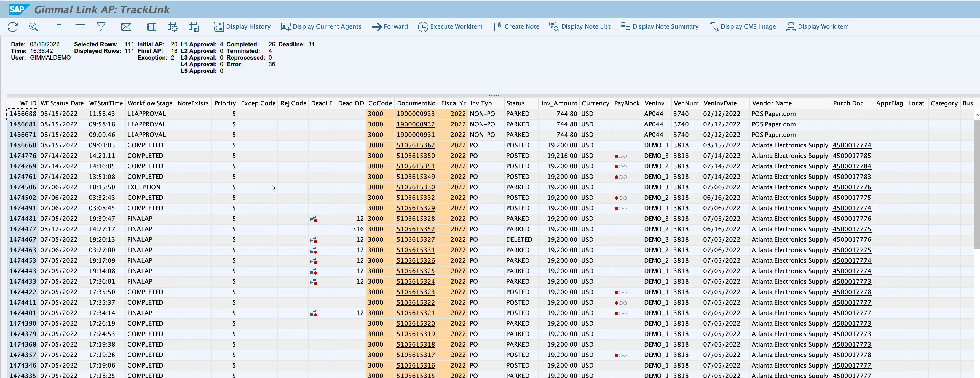Sort the list in ascending order
The width and height of the screenshot is (980, 378).
point(59,27)
